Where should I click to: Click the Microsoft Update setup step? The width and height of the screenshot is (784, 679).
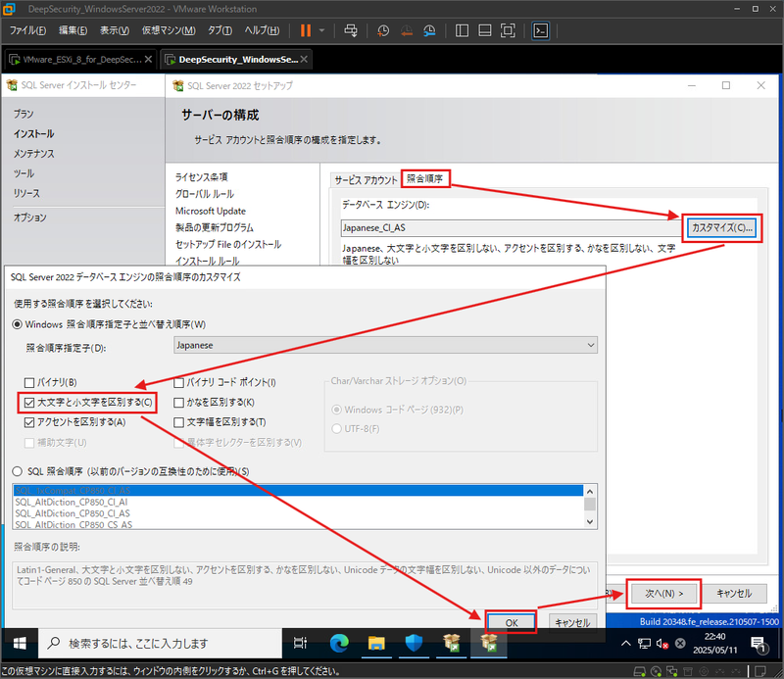211,211
